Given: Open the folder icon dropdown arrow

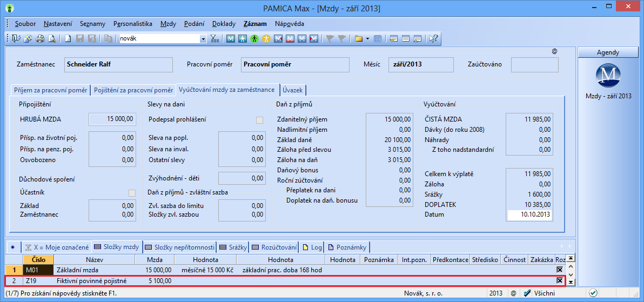Looking at the screenshot, I should 367,39.
